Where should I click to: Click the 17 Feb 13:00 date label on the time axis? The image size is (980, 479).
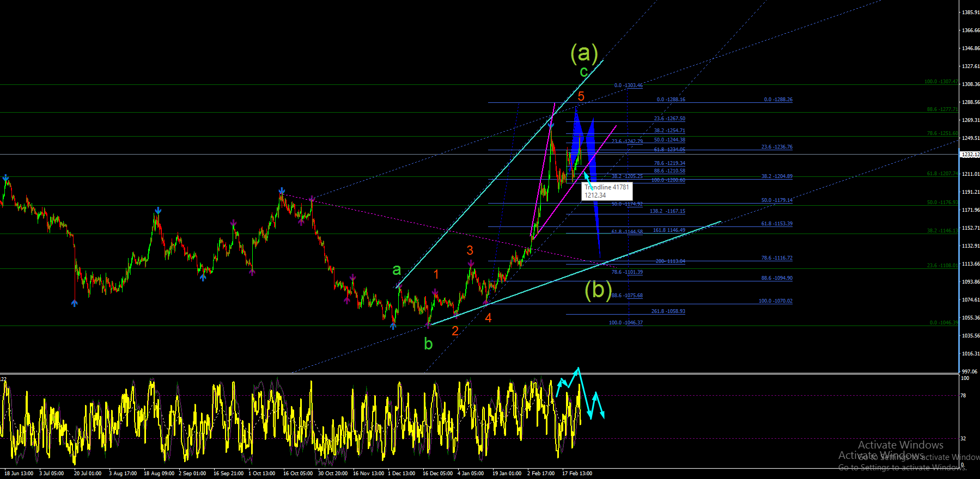(577, 473)
